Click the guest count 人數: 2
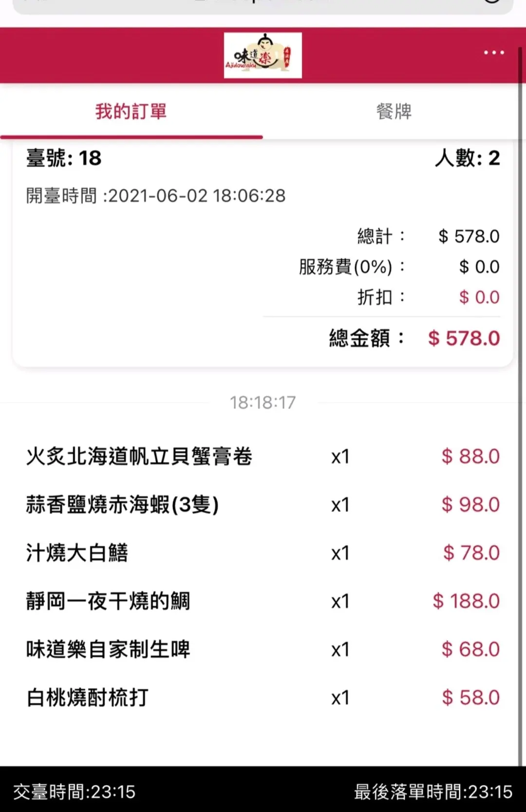Screen dimensions: 526x812 point(467,158)
